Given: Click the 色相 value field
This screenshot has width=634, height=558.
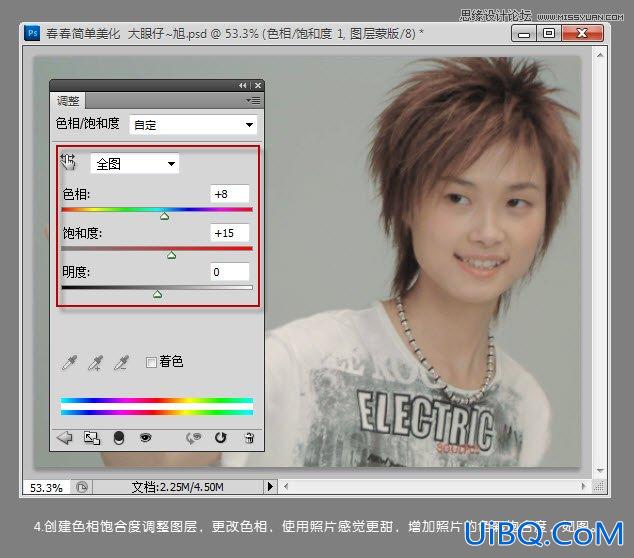Looking at the screenshot, I should coord(229,194).
